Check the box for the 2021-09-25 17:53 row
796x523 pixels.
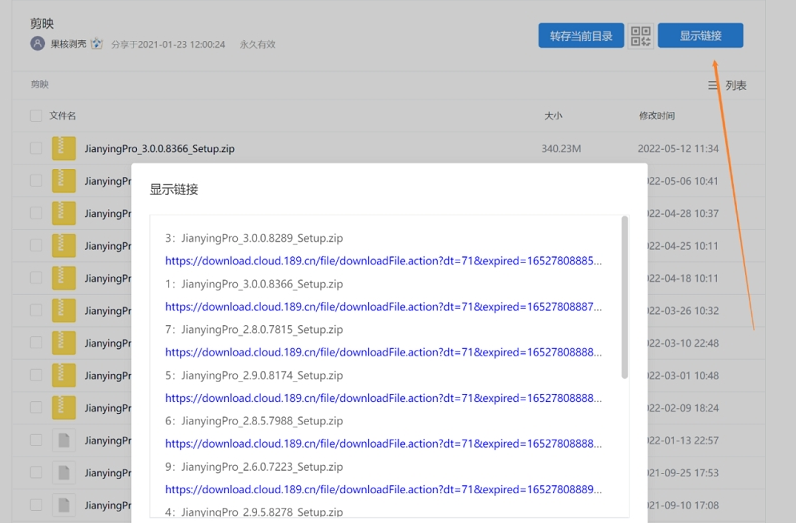tap(36, 473)
